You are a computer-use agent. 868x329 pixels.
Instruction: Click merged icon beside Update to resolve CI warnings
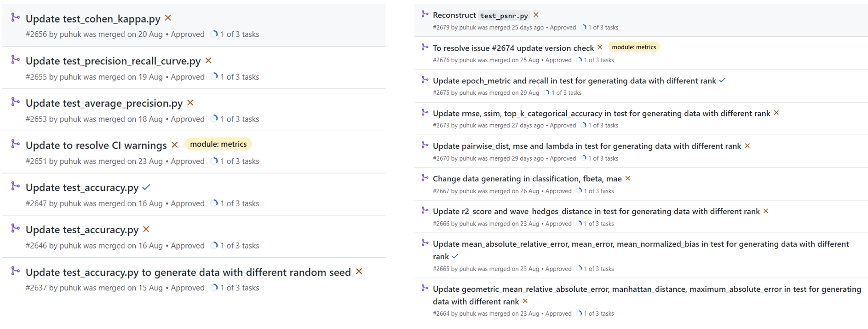pos(16,144)
